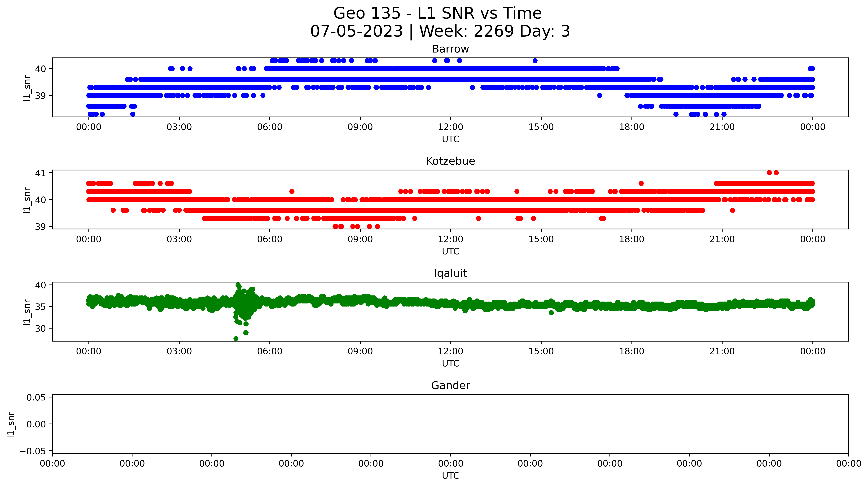Click the y-axis tick 40 on Kotzebue plot
This screenshot has width=868, height=487.
[x=40, y=200]
